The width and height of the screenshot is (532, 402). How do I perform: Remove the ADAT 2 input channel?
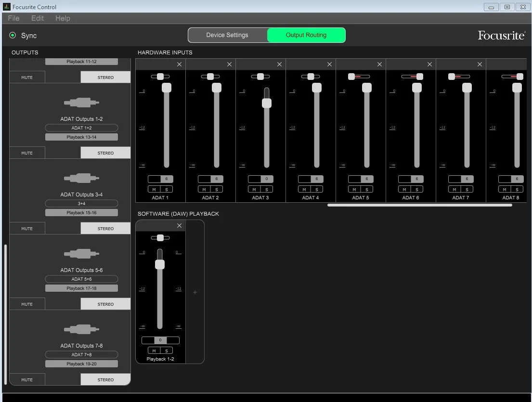(x=229, y=65)
